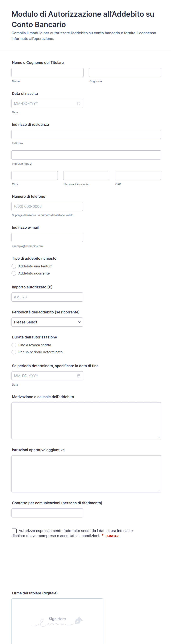This screenshot has height=644, width=171.
Task: Open the Periodicità dell'addebito dropdown
Action: (47, 322)
